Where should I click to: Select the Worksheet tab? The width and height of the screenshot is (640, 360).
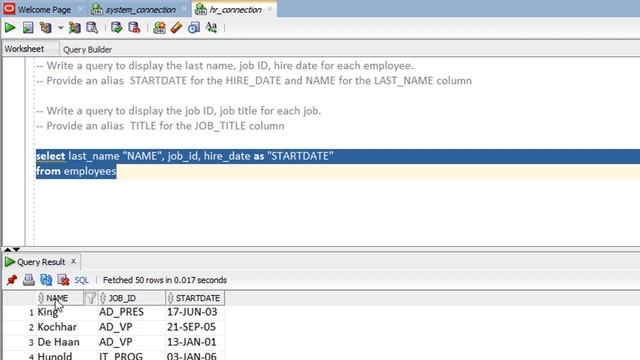coord(24,49)
